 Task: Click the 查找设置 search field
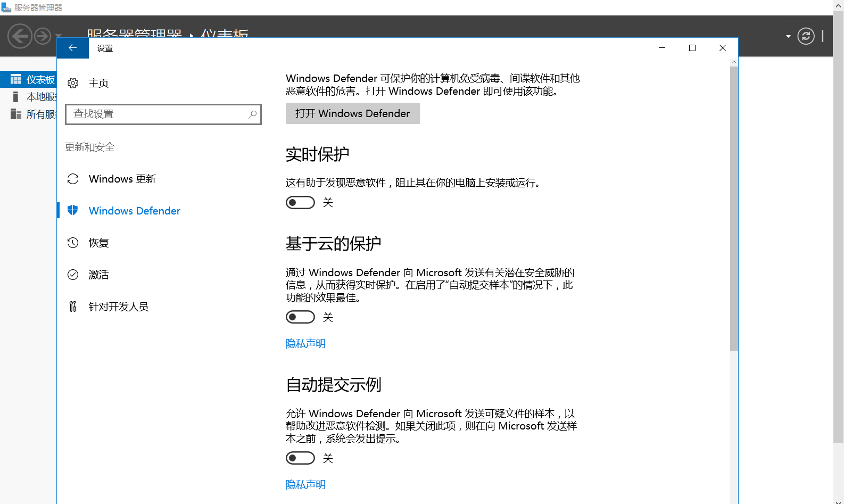click(x=163, y=114)
